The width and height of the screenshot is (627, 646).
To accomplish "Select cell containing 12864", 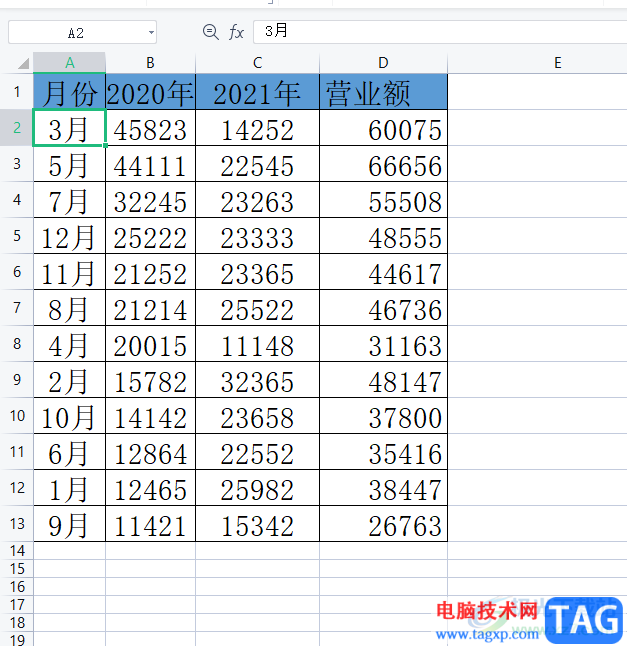I will click(x=150, y=452).
